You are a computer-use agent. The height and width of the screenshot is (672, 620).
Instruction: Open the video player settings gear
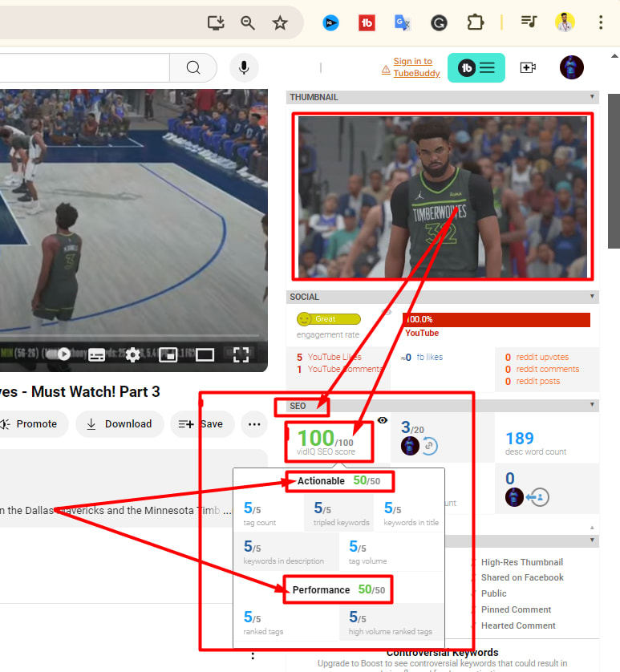(x=132, y=354)
